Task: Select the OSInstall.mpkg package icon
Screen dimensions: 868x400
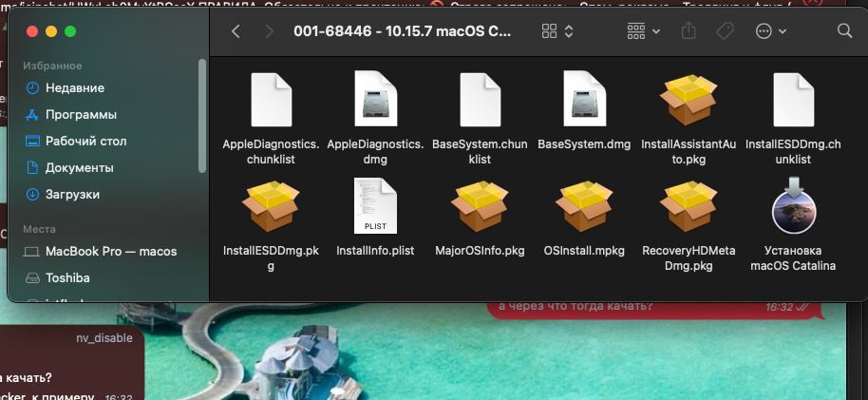Action: [x=584, y=206]
